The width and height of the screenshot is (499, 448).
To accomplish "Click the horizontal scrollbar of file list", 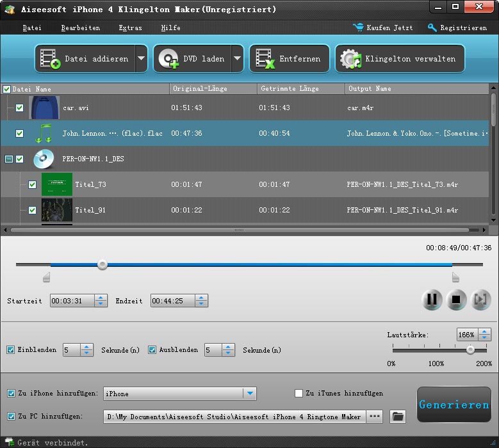I will (x=240, y=230).
